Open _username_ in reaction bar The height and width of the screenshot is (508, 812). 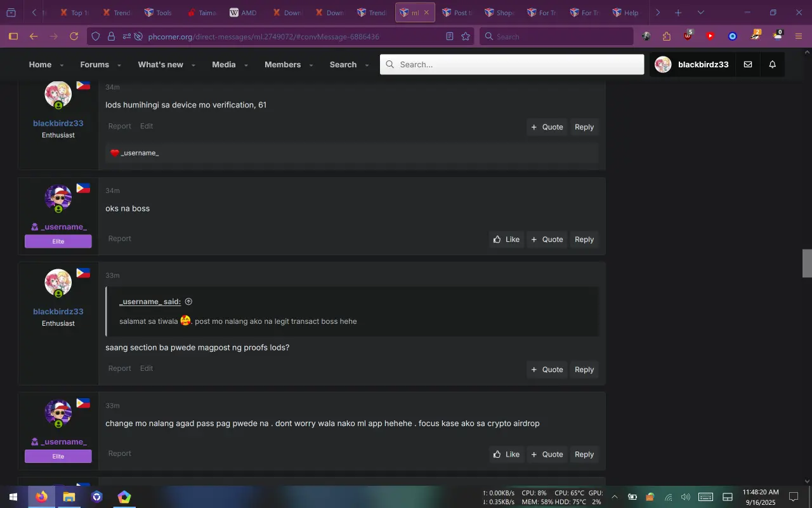(140, 153)
